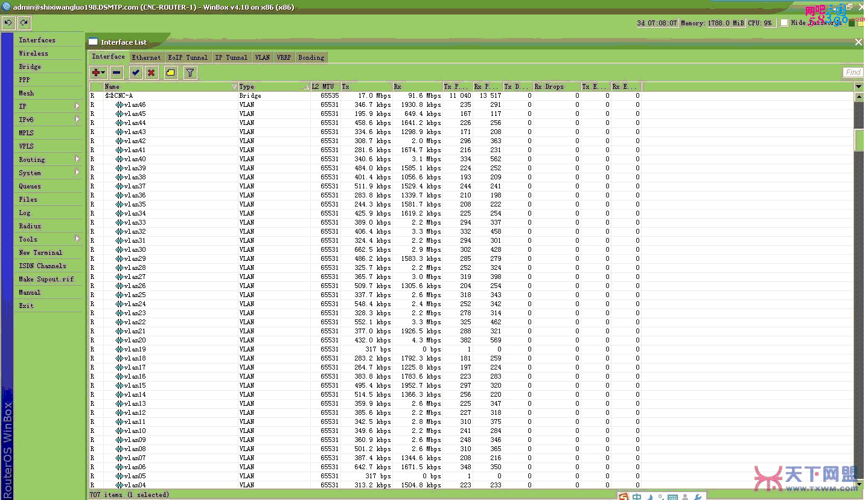Screen dimensions: 868x500
Task: Expand the System submenu arrow
Action: (77, 173)
